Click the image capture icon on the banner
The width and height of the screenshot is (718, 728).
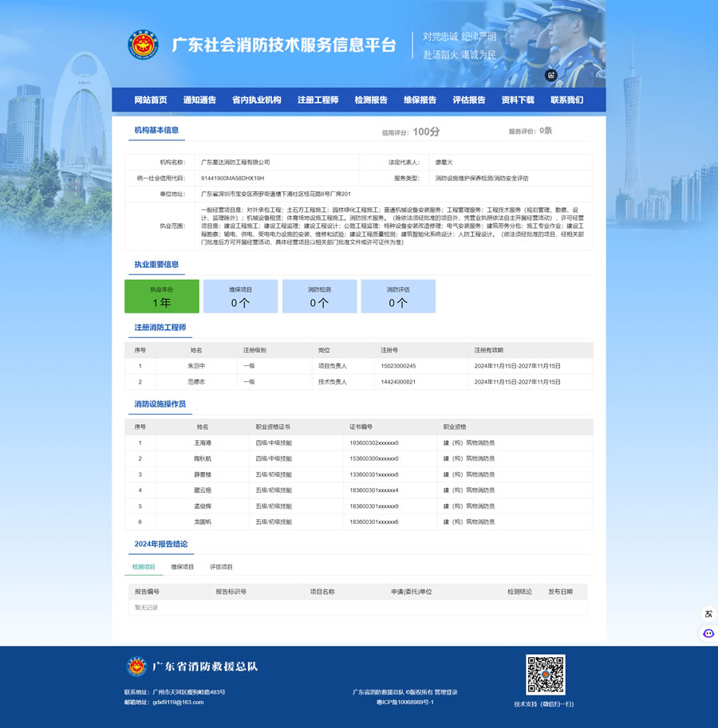pyautogui.click(x=550, y=76)
